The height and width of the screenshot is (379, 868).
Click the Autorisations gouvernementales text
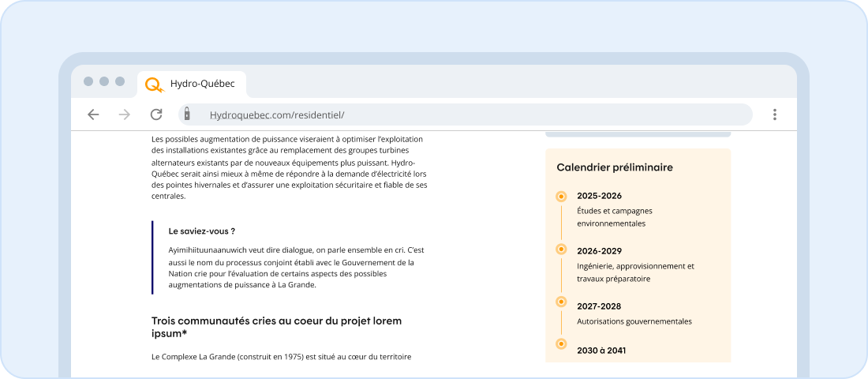(x=634, y=321)
